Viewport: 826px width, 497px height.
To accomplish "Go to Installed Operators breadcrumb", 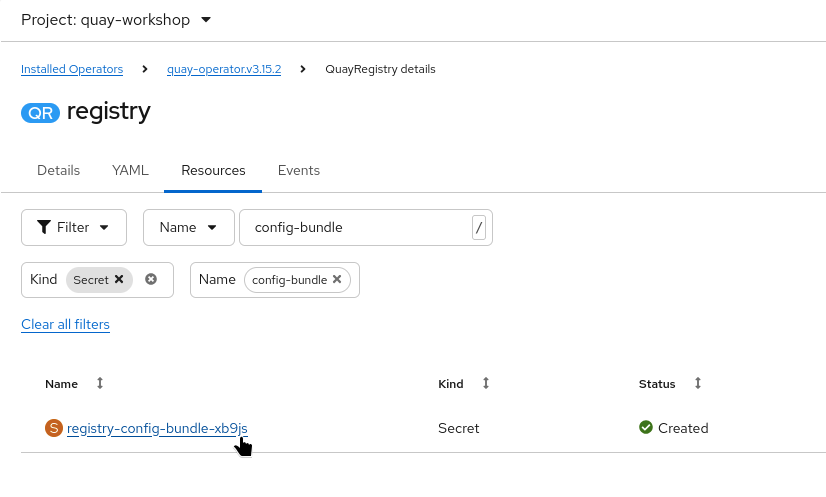I will click(72, 69).
